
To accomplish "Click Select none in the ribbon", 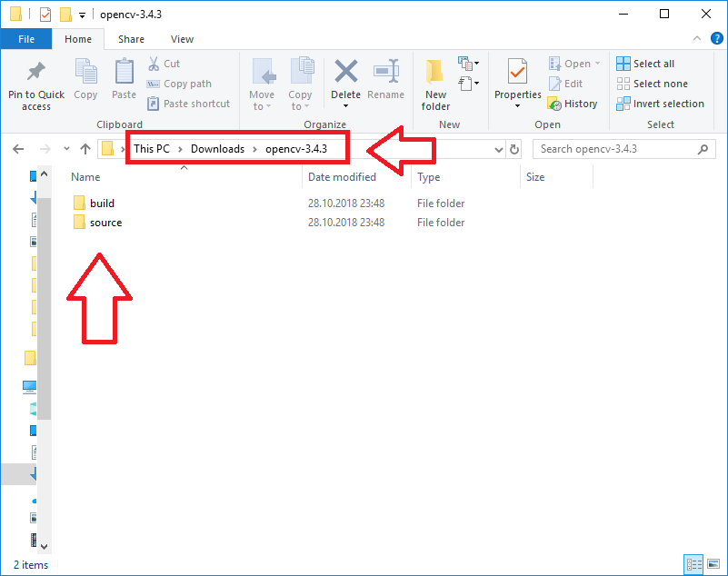I will [x=653, y=84].
